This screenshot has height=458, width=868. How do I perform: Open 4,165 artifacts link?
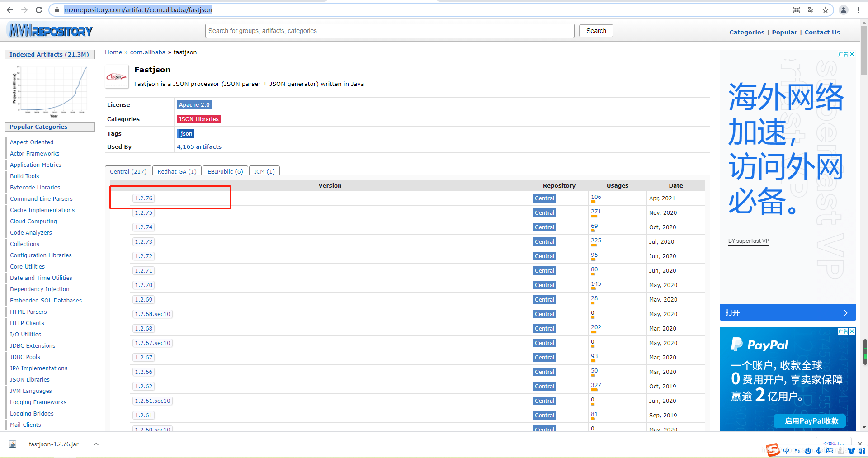(199, 146)
